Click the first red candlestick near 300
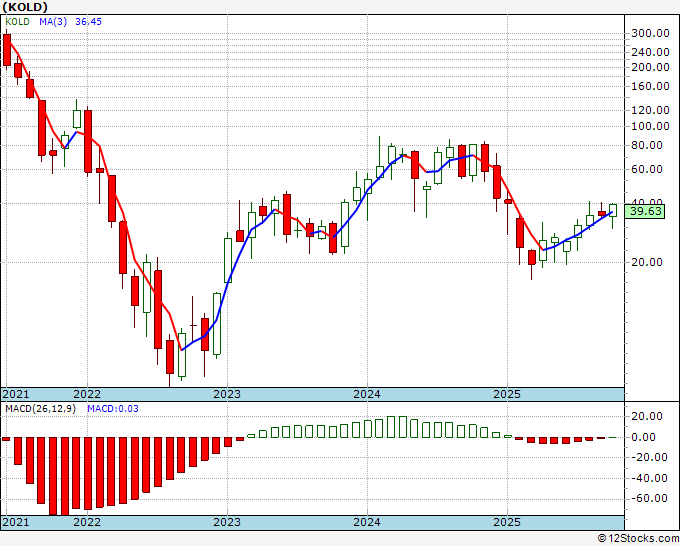 click(7, 50)
